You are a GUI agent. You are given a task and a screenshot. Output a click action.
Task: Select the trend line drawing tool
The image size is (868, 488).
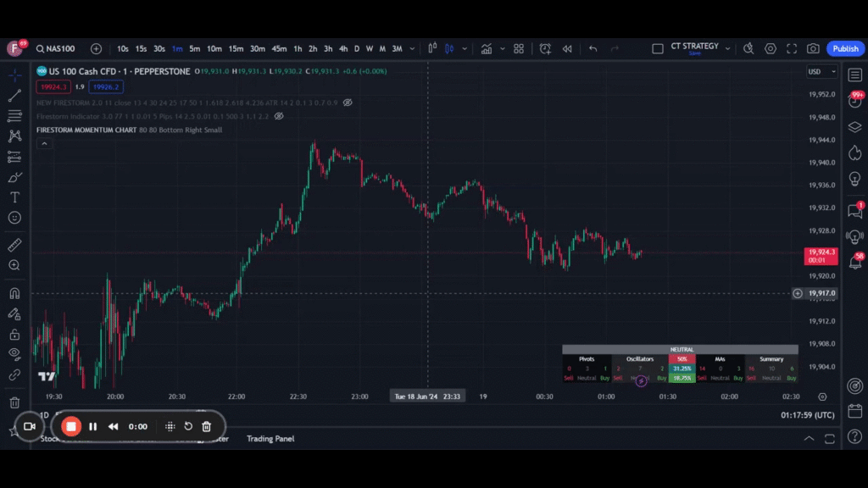[15, 96]
